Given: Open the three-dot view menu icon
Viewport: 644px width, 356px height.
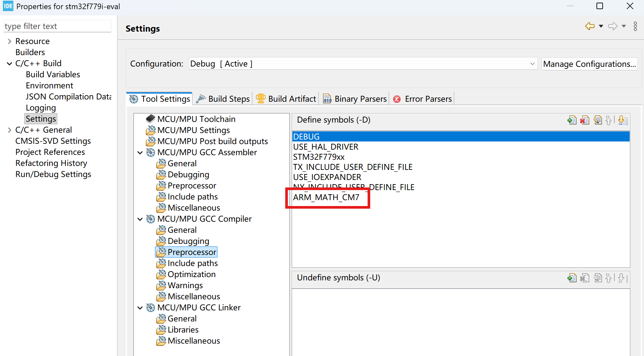Looking at the screenshot, I should (x=635, y=26).
